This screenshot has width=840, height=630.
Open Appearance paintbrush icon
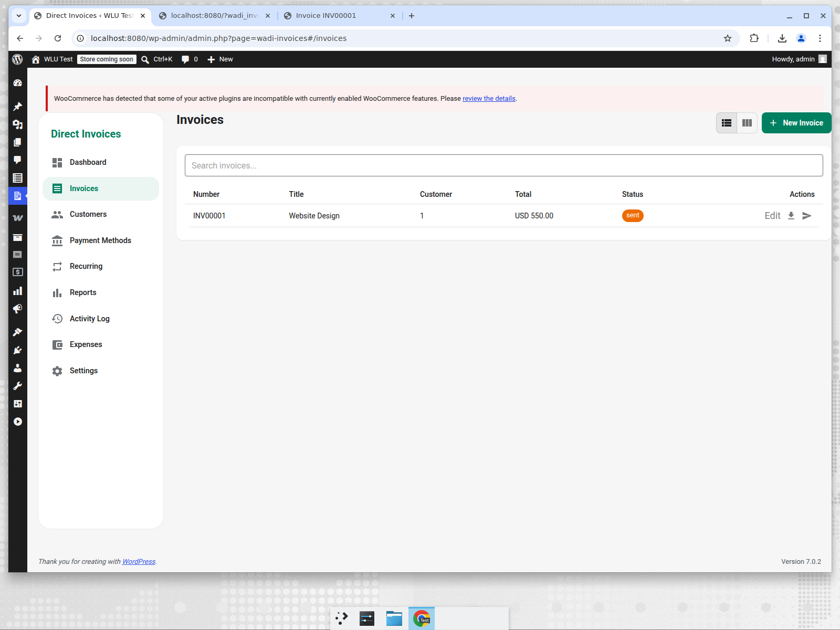point(17,332)
